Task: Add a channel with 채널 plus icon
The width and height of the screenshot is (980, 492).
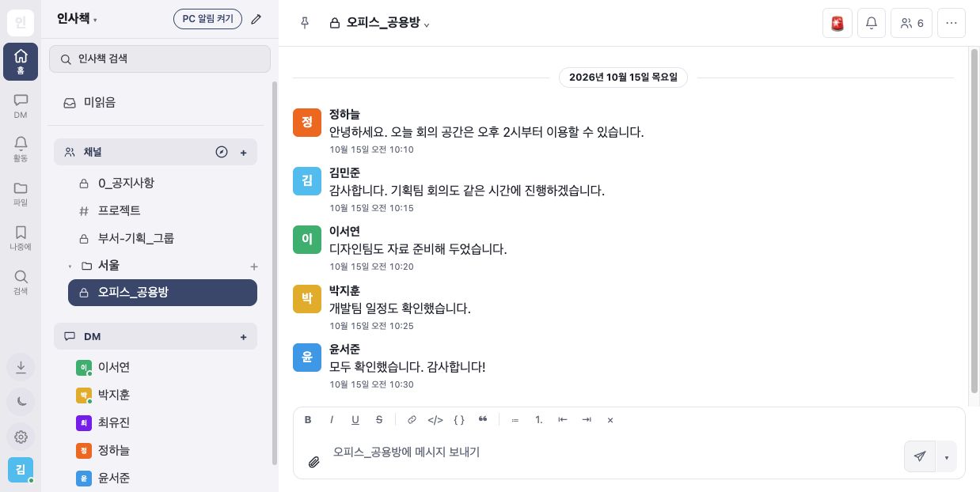Action: [x=243, y=152]
